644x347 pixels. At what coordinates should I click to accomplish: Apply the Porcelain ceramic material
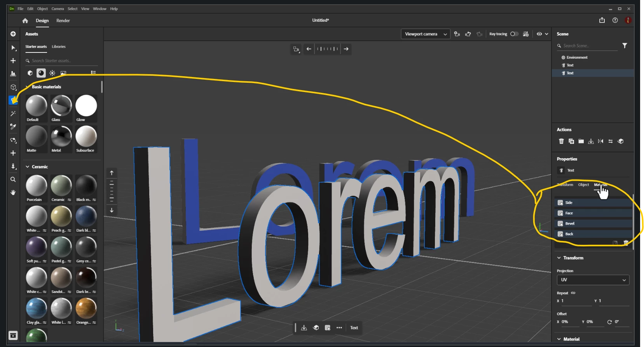tap(36, 188)
